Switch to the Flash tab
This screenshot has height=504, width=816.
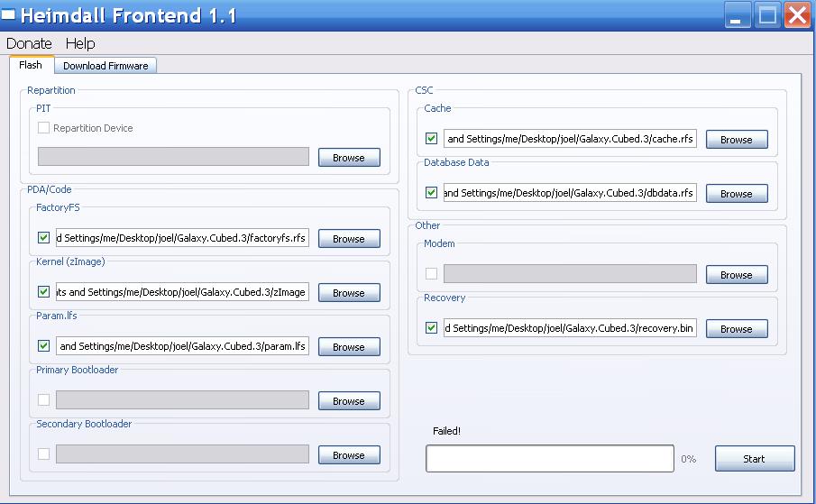pyautogui.click(x=31, y=65)
